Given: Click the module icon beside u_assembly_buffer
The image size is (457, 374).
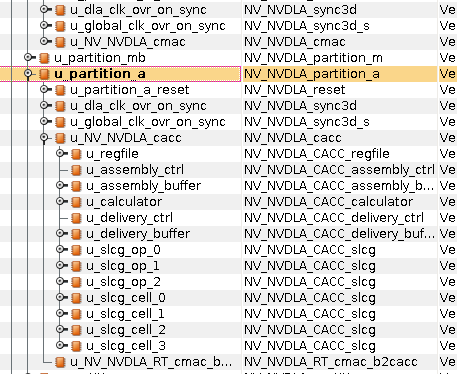Looking at the screenshot, I should tap(76, 186).
